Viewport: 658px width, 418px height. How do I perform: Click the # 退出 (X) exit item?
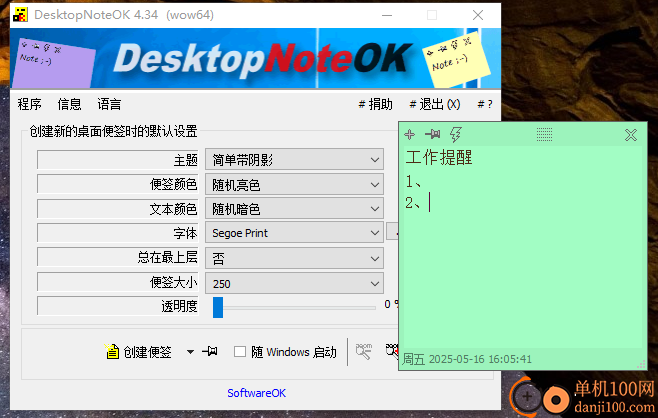[x=435, y=104]
